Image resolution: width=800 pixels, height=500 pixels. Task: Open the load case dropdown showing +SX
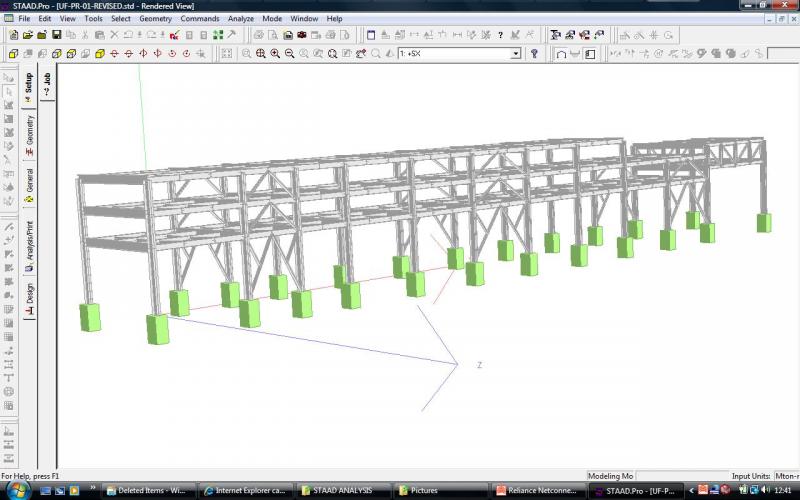coord(516,54)
